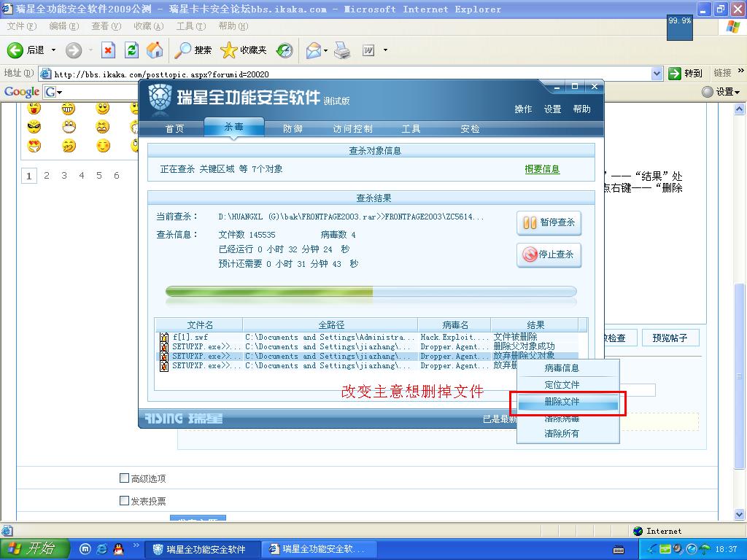This screenshot has width=747, height=560.
Task: Tick the 高级选项 checkbox
Action: point(124,478)
